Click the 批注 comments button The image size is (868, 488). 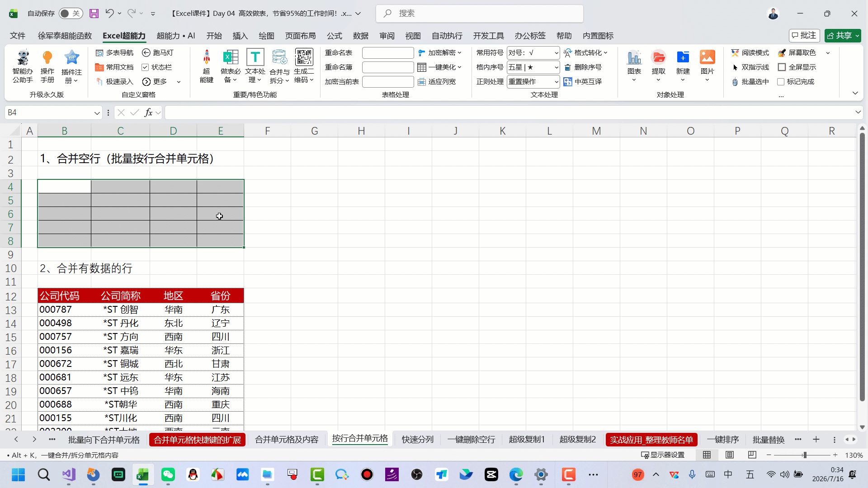click(x=804, y=35)
